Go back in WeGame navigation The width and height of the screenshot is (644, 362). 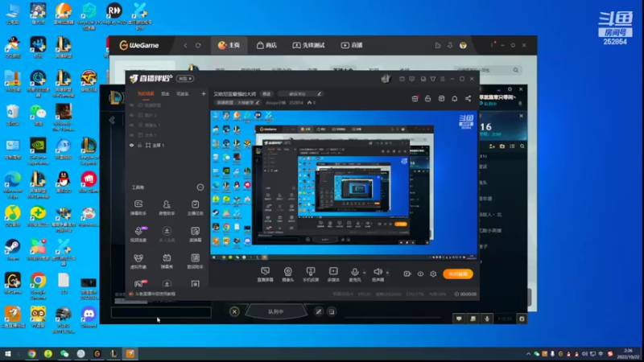click(x=186, y=45)
